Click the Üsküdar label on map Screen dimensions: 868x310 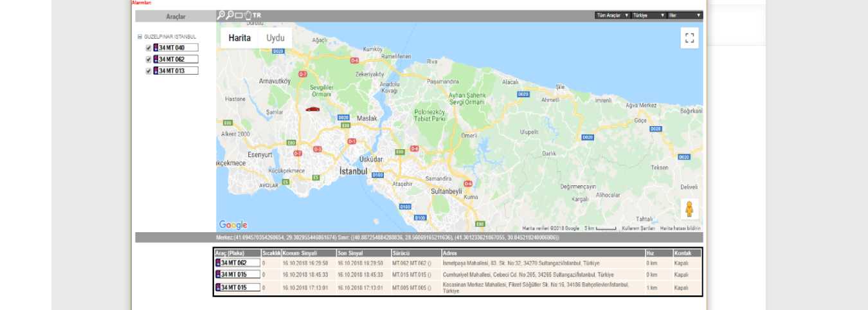371,158
